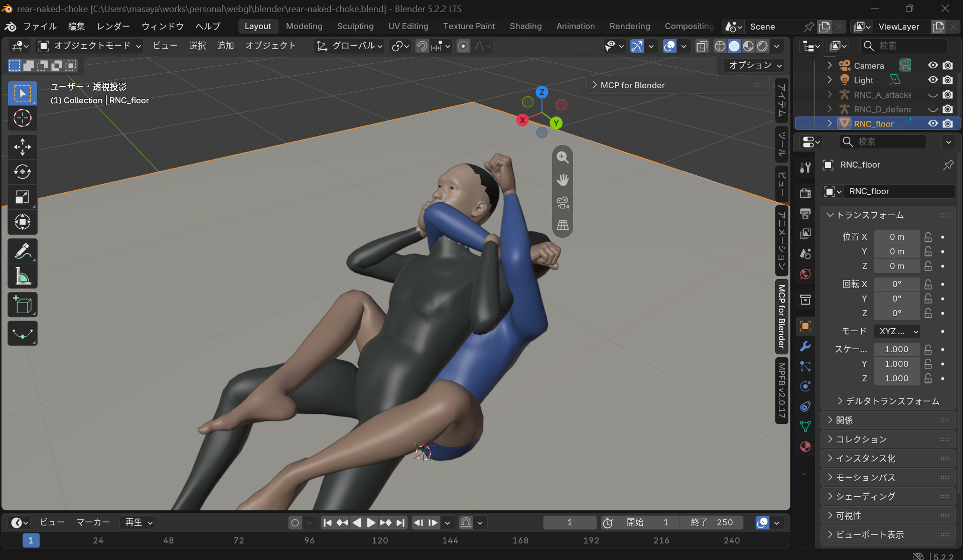Expand the コレクション panel
Screen dimensions: 963x560
[888, 439]
